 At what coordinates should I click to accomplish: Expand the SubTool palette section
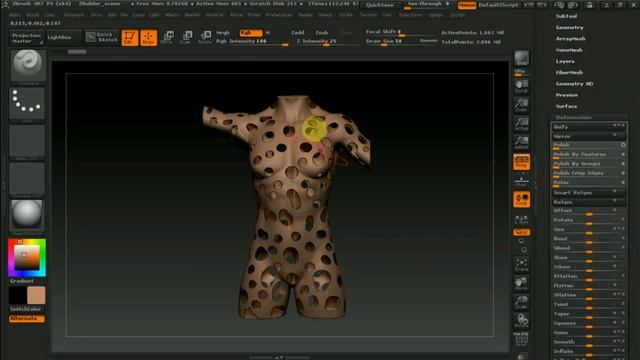tap(567, 16)
